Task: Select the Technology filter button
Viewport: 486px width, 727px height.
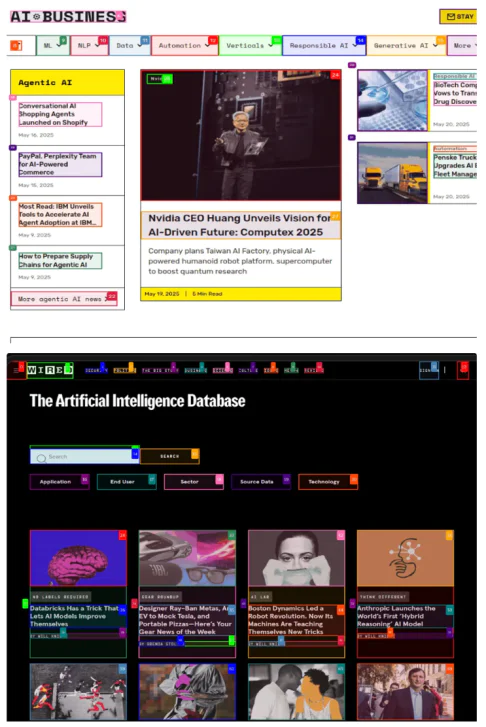Action: tap(327, 482)
